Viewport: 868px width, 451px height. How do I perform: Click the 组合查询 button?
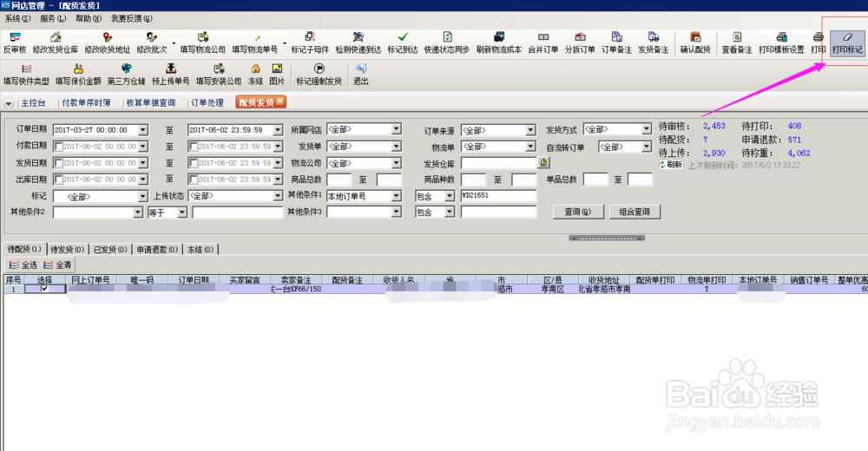coord(635,212)
